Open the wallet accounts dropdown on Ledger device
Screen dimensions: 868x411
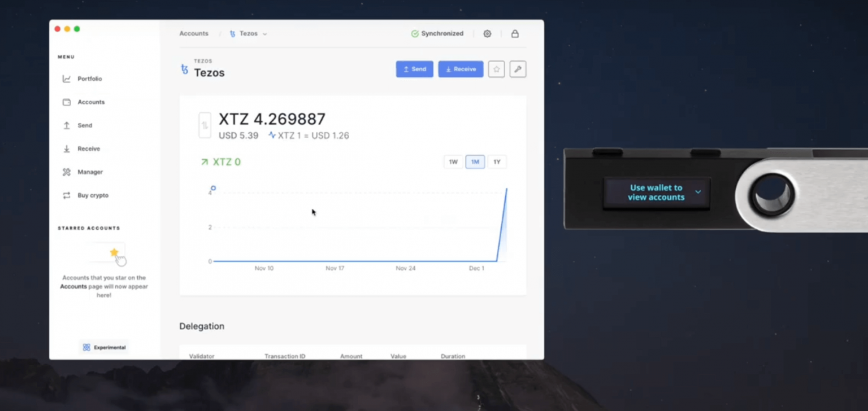[x=698, y=191]
